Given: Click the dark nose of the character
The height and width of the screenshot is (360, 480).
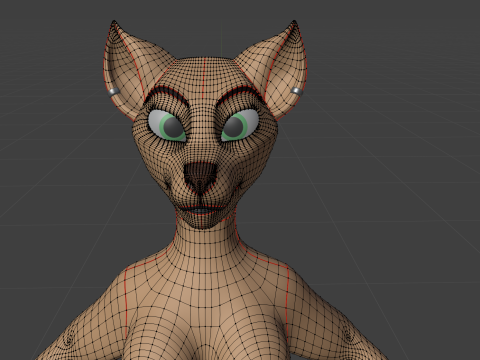Looking at the screenshot, I should (200, 177).
